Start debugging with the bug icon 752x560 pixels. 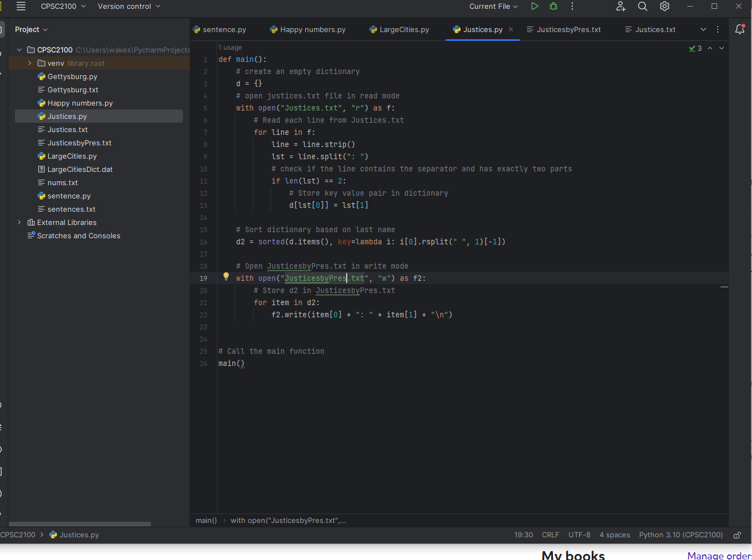[553, 6]
